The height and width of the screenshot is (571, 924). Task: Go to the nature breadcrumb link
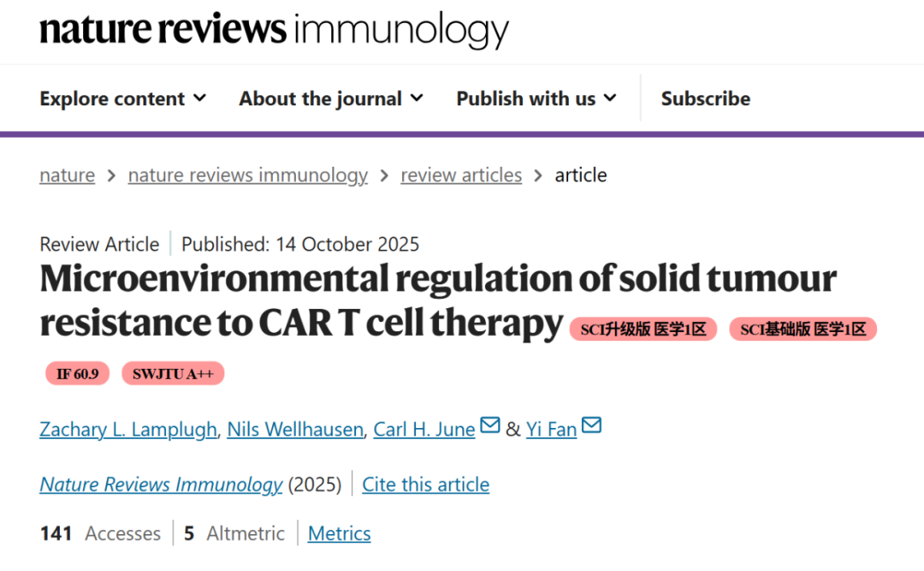(67, 175)
